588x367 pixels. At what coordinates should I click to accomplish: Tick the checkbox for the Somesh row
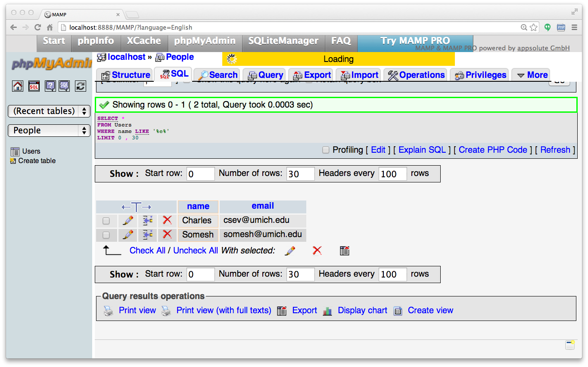tap(106, 235)
